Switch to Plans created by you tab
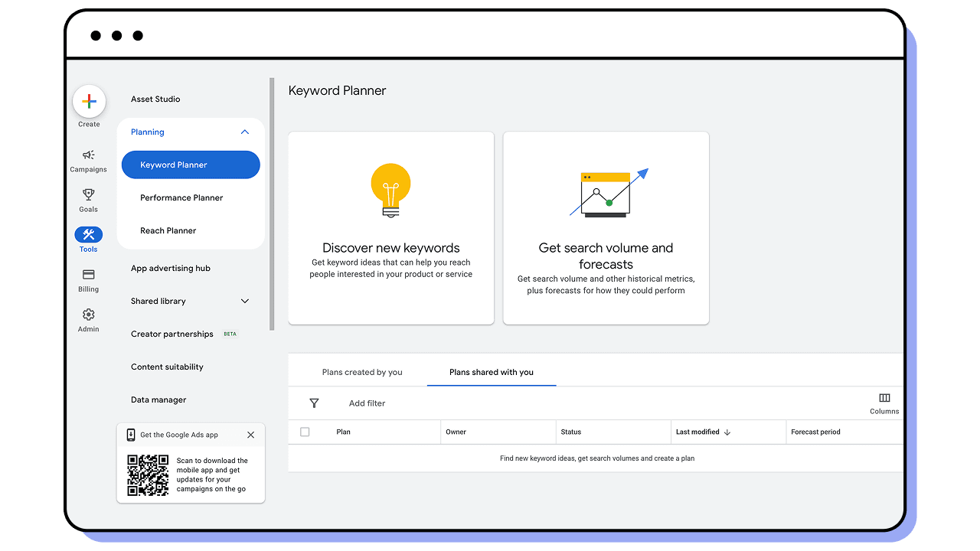The image size is (980, 551). (x=362, y=372)
